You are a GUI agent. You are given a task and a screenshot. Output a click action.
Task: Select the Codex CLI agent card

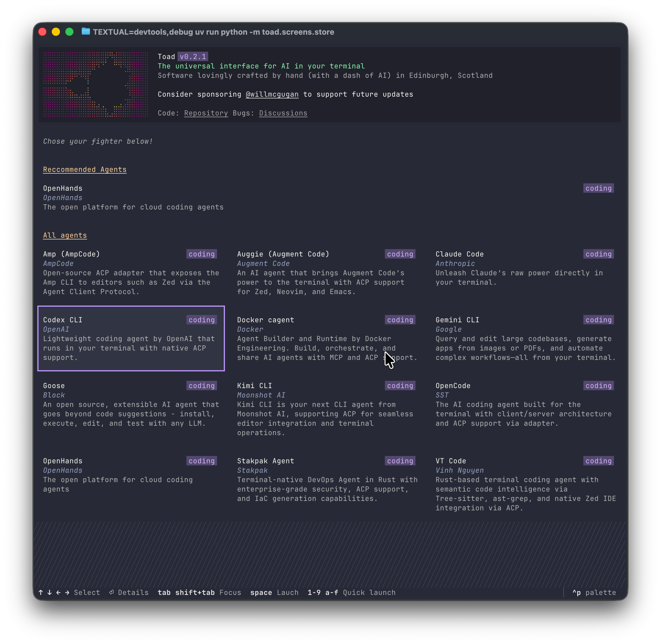(131, 338)
